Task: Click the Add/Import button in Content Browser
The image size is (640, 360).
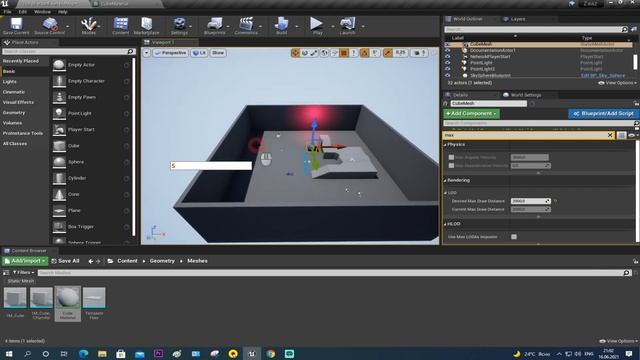Action: click(25, 261)
